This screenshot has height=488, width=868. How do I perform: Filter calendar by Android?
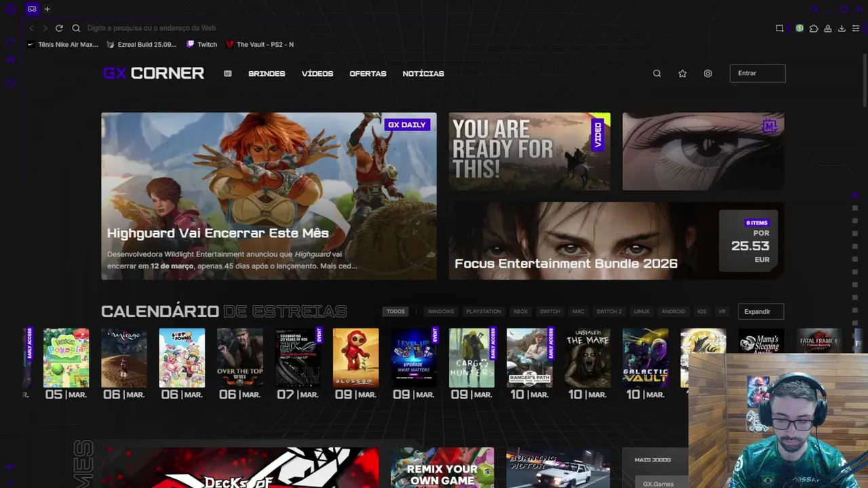673,311
